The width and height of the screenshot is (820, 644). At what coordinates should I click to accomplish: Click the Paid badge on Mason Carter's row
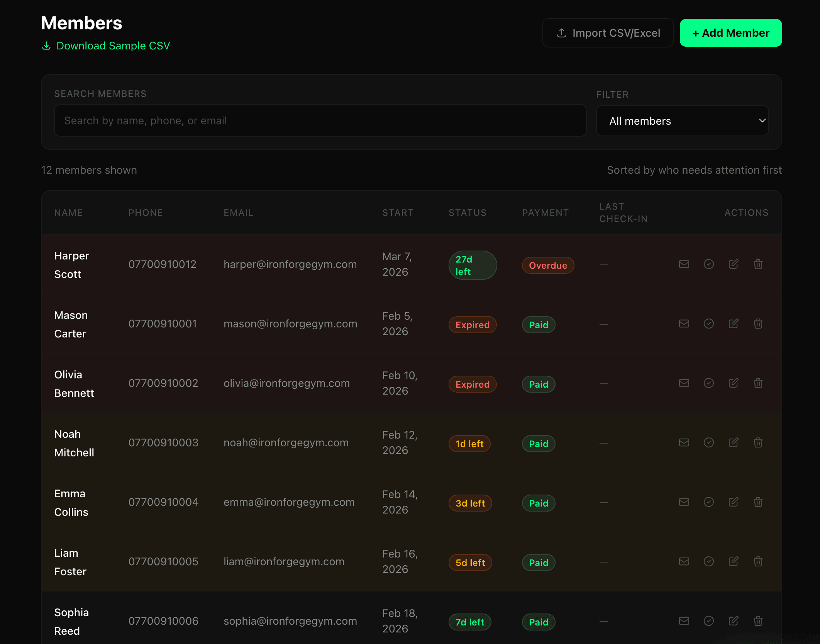[x=538, y=325]
